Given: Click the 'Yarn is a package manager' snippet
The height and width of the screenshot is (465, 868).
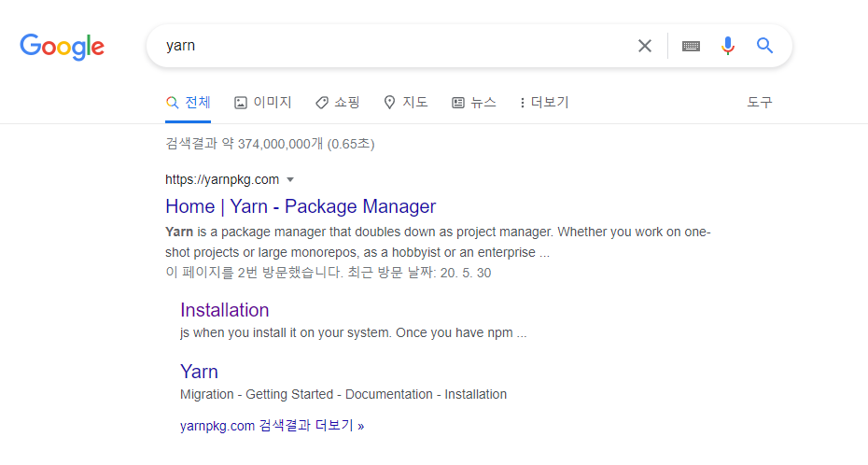Looking at the screenshot, I should [x=438, y=242].
